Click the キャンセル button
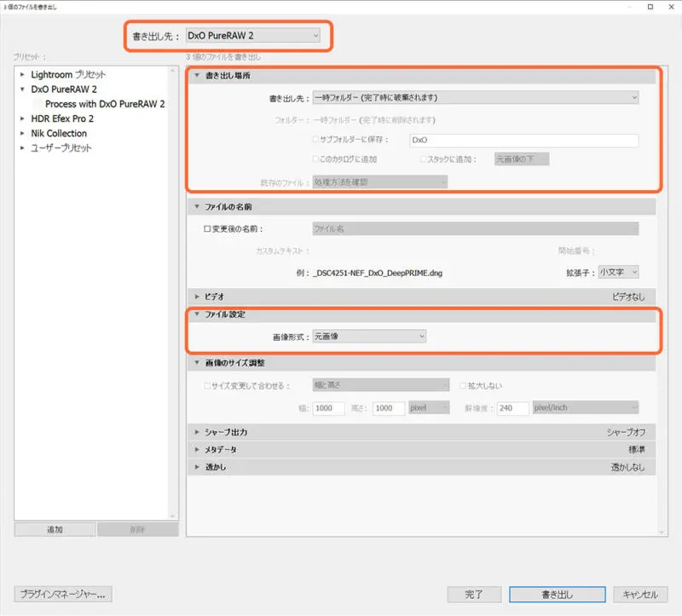The image size is (682, 616). tap(640, 594)
